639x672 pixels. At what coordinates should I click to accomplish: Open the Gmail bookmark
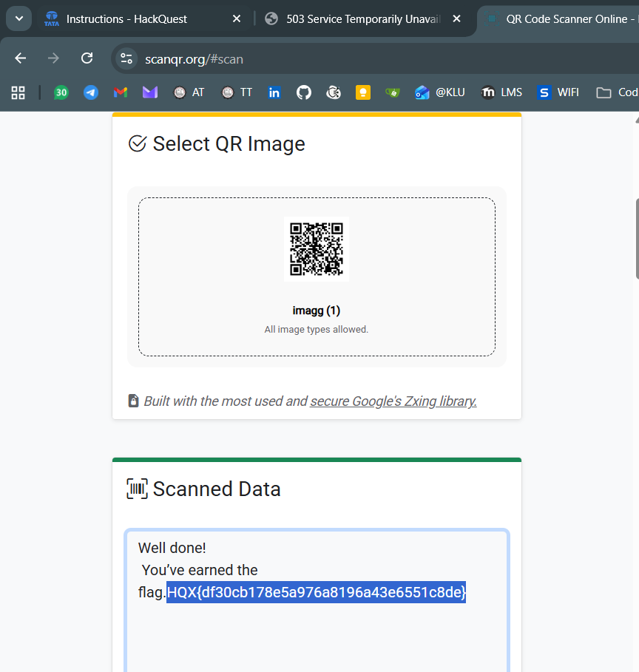tap(121, 92)
